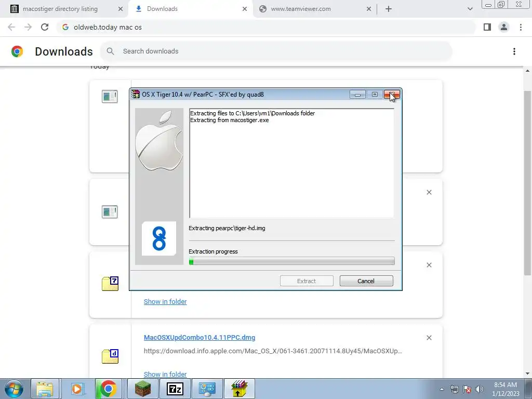Click the Downloads page vertical scrollbar
Viewport: 532px width, 399px height.
click(527, 183)
